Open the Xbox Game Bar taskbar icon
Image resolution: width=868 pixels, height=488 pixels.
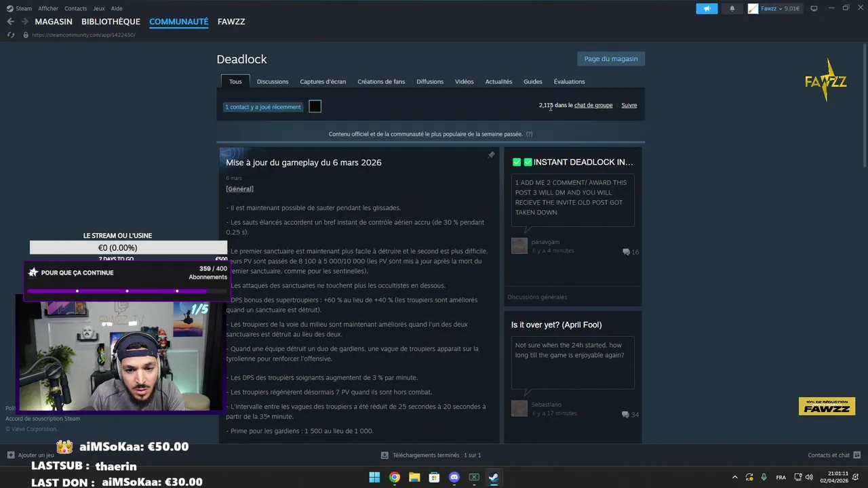click(x=474, y=477)
